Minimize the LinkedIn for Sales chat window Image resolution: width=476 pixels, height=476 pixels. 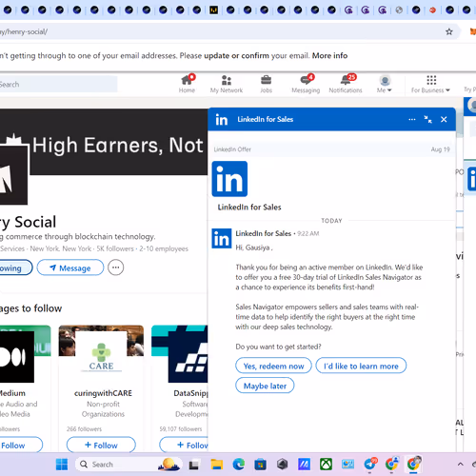[x=428, y=120]
